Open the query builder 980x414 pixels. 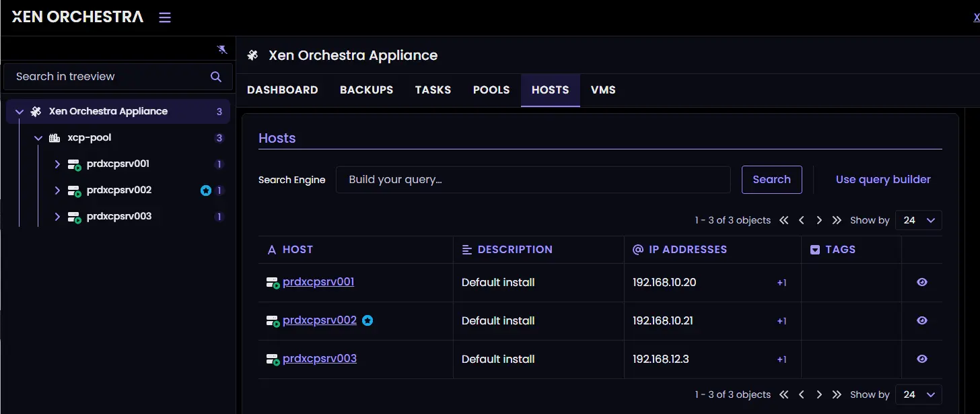882,179
